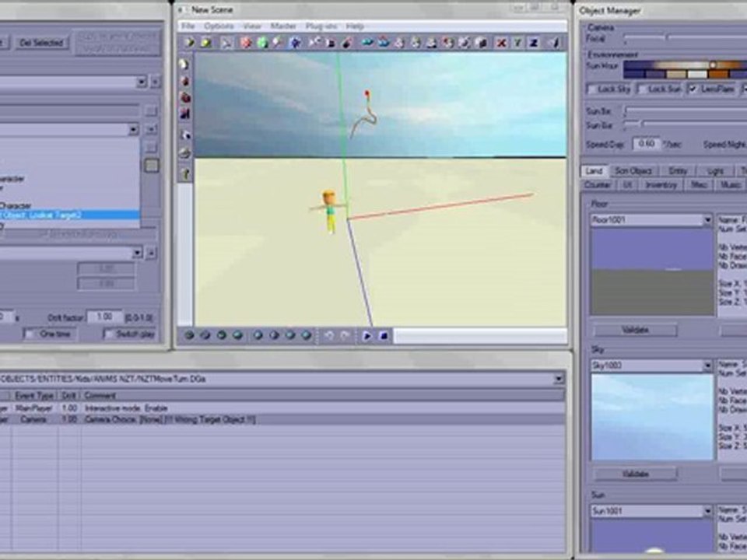747x560 pixels.
Task: Open the Sun1001 dropdown
Action: [707, 511]
